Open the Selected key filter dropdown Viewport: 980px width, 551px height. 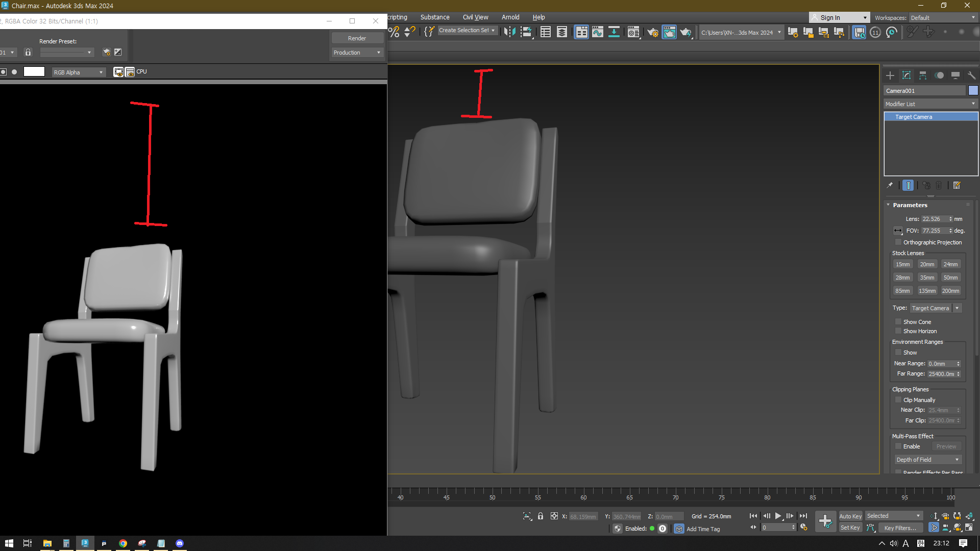point(894,516)
